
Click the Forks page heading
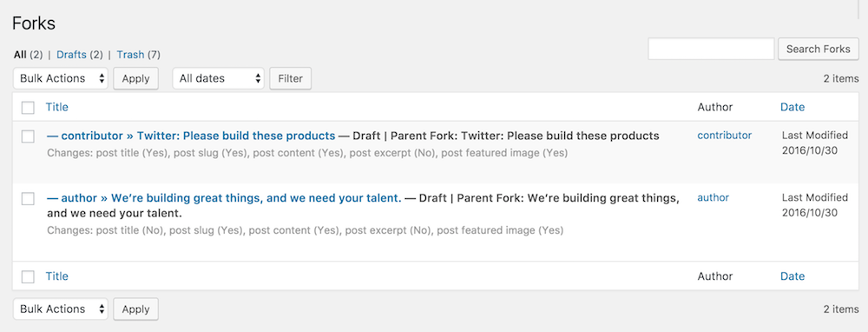pyautogui.click(x=34, y=23)
